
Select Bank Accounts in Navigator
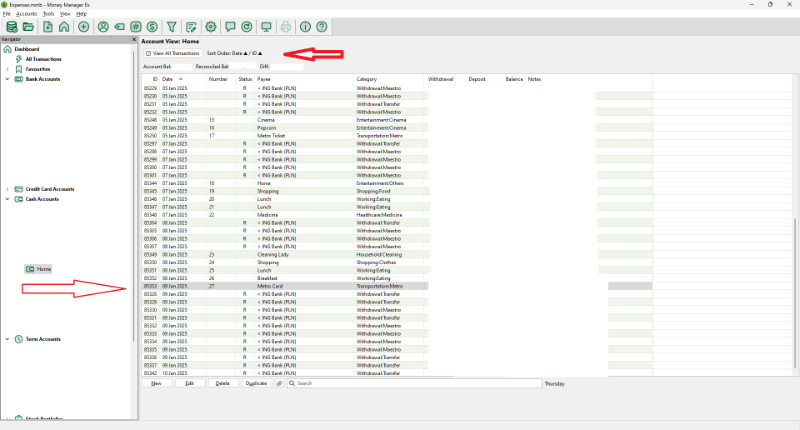click(43, 79)
